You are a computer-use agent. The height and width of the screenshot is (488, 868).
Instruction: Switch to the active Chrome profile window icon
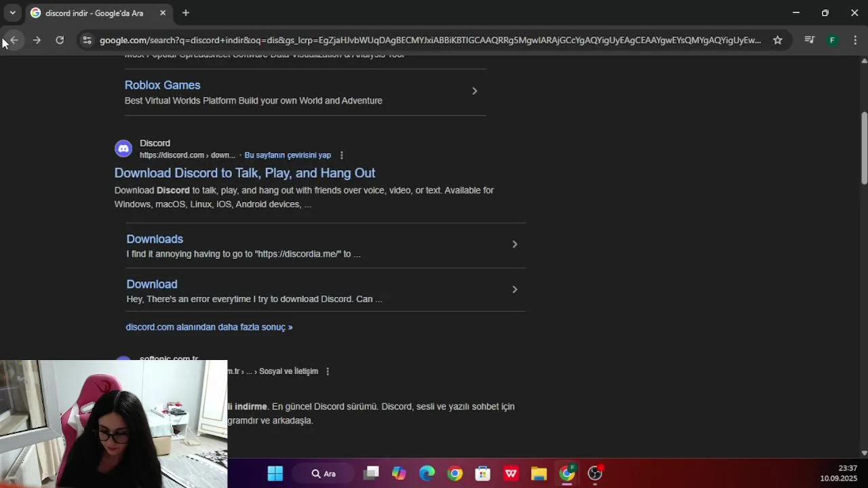[567, 473]
